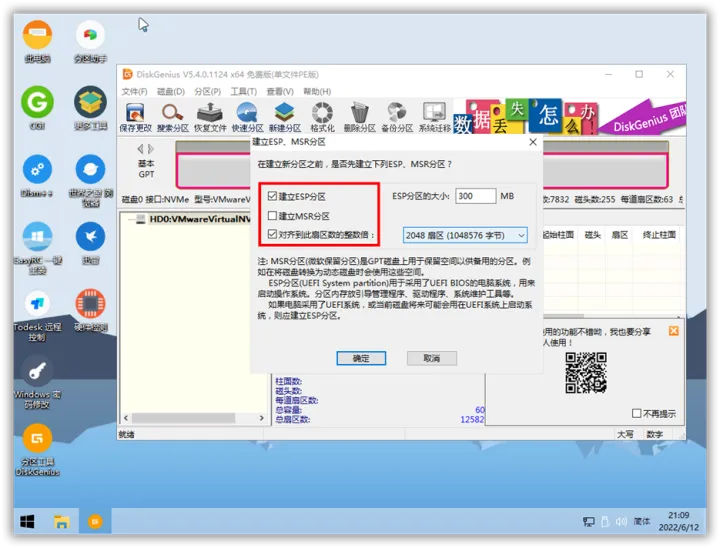Click left scroll arrow of disk tree panel
Viewport: 720px width, 548px height.
126,418
